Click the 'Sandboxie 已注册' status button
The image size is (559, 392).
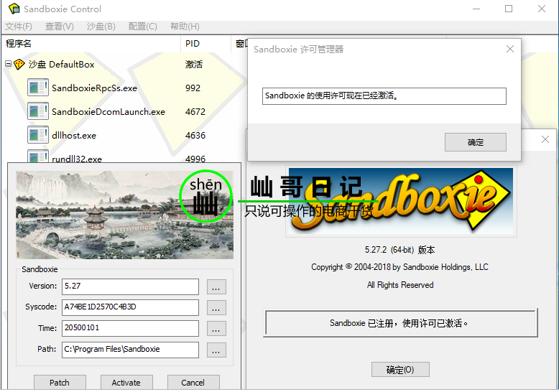point(400,323)
